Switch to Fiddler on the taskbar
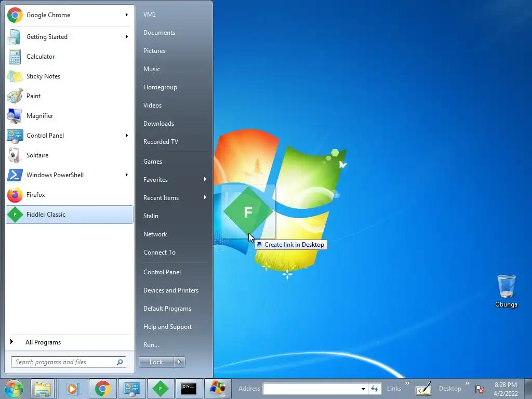Image resolution: width=532 pixels, height=399 pixels. point(161,389)
